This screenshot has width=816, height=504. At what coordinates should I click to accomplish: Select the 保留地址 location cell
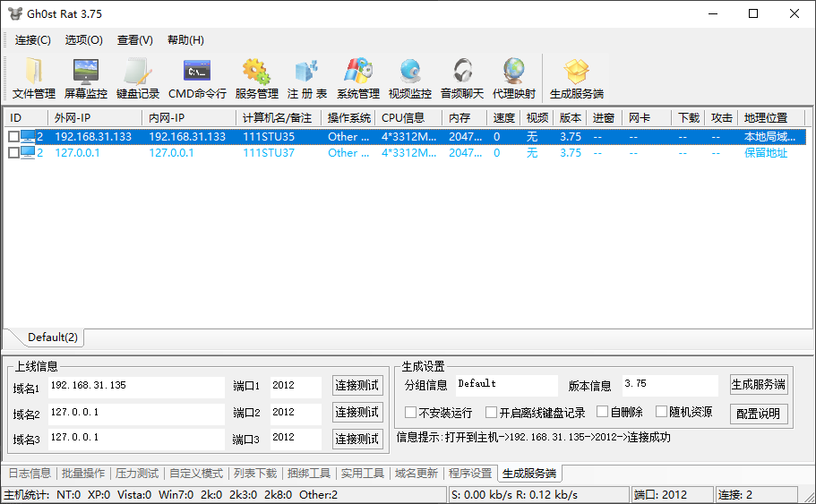coord(766,153)
